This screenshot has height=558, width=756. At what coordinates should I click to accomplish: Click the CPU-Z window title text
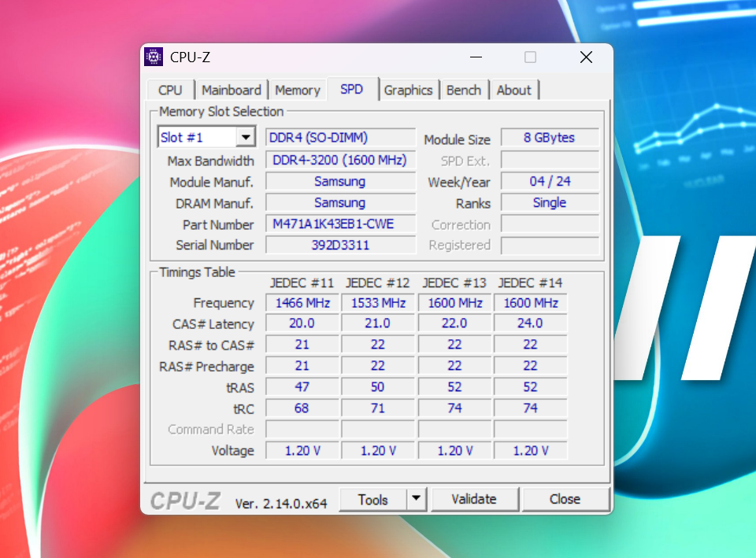[190, 57]
